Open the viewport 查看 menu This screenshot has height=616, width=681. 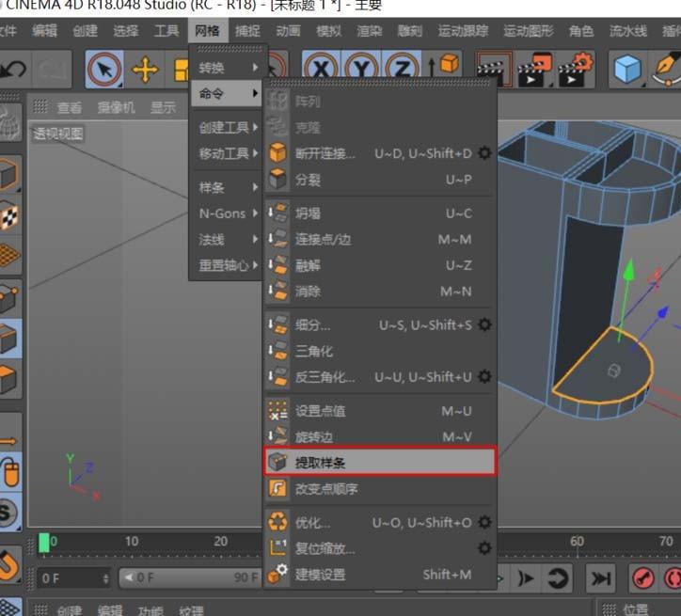[x=70, y=107]
